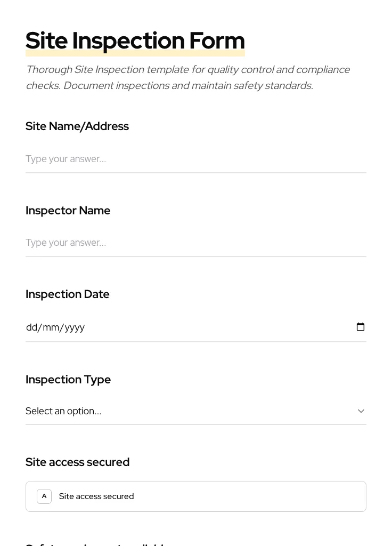Screen dimensions: 392x546
Task: Click the chevron arrow for Inspection Type
Action: coord(361,411)
